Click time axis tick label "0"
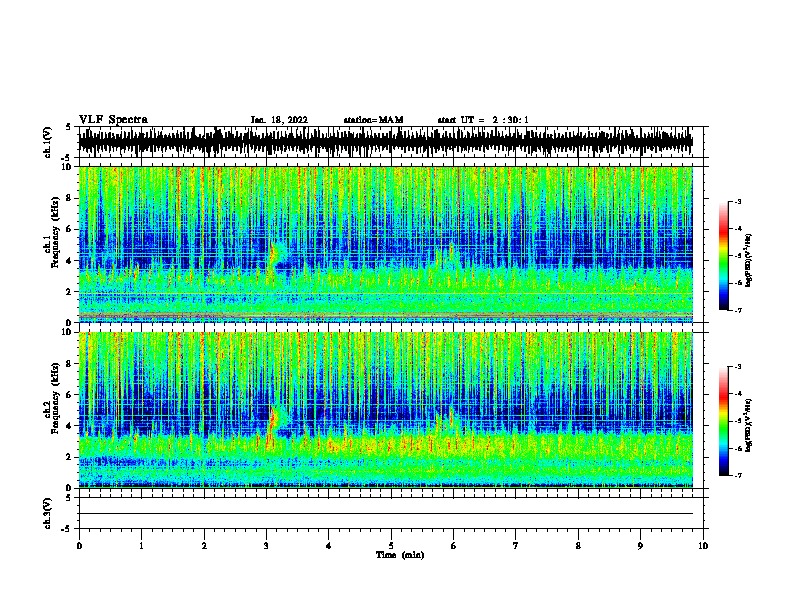This screenshot has width=792, height=612. point(79,546)
